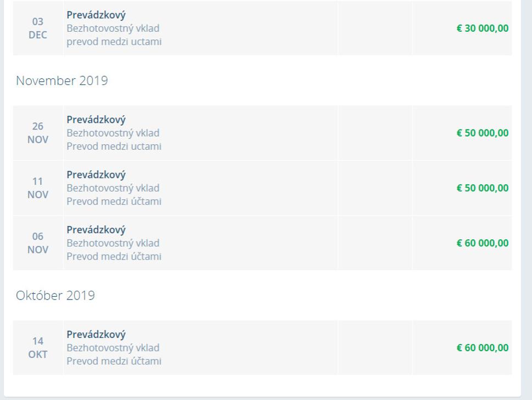Screen dimensions: 532x400
Task: Open the 11 NOV Prevádzkový transaction title
Action: 96,175
